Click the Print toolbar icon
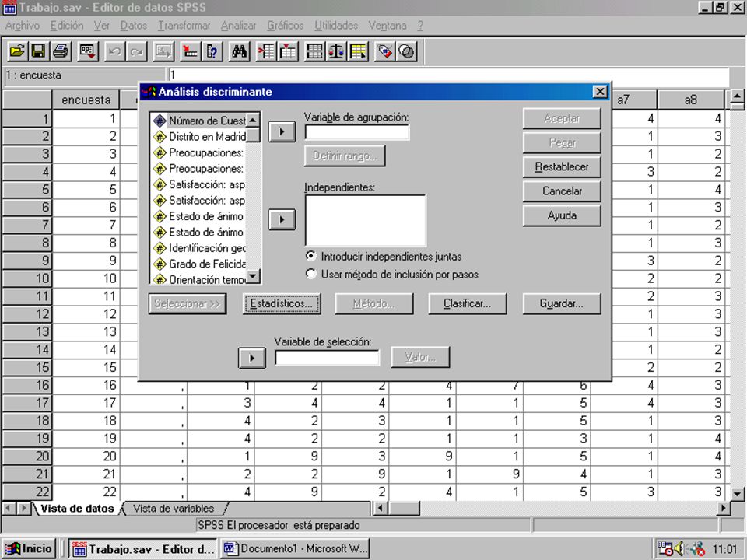The width and height of the screenshot is (747, 560). tap(61, 51)
